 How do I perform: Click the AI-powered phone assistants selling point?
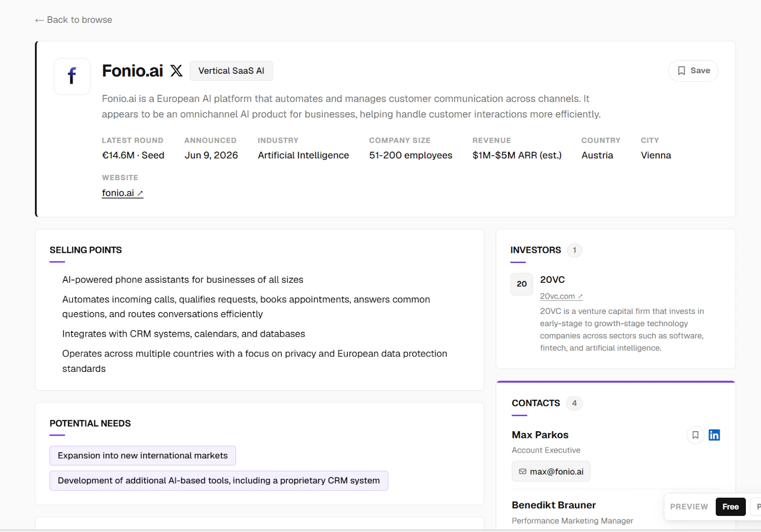point(183,280)
